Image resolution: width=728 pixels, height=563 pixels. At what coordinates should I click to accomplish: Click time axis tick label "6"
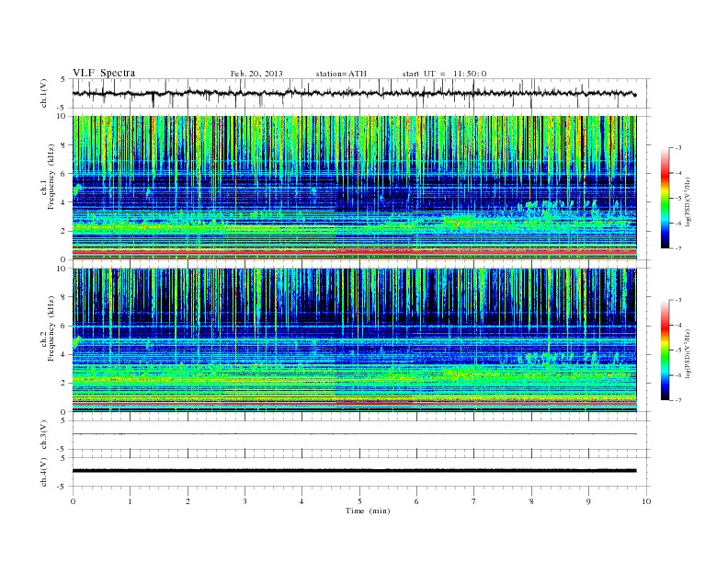click(416, 501)
